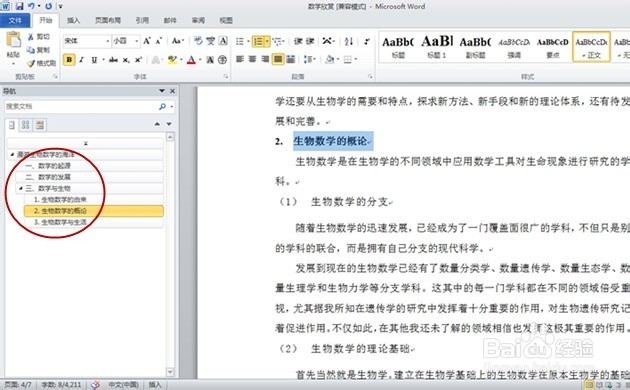
Task: Click the Distributed alignment icon
Action: [x=290, y=59]
